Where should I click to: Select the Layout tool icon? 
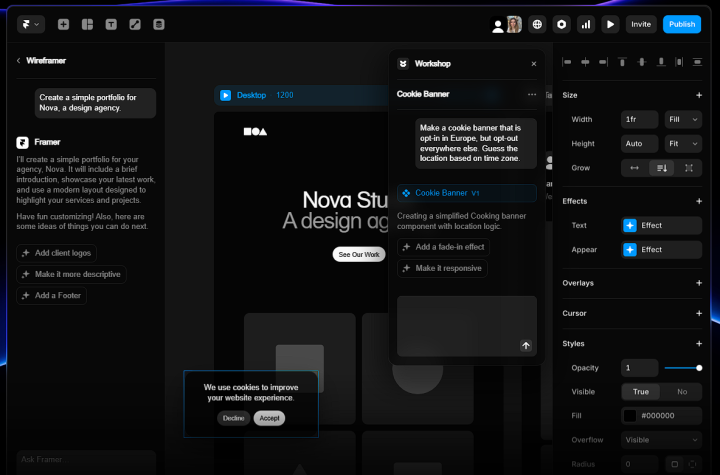tap(87, 24)
